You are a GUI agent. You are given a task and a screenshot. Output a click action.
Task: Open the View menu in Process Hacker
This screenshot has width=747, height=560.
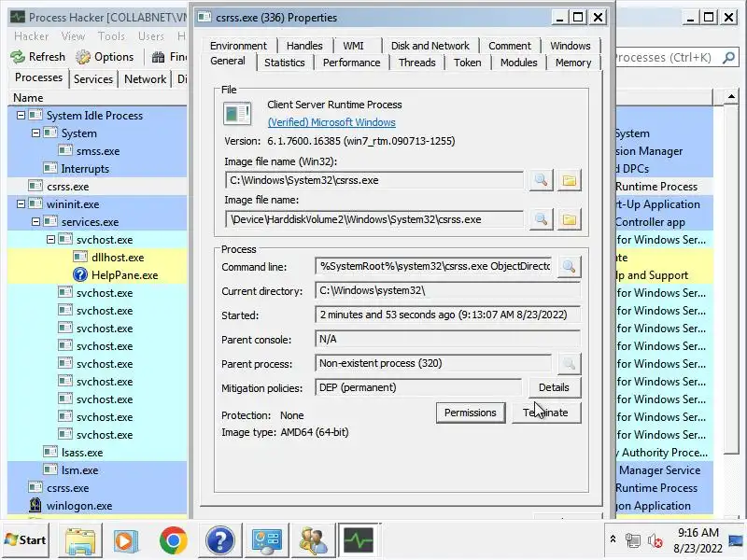pyautogui.click(x=73, y=36)
